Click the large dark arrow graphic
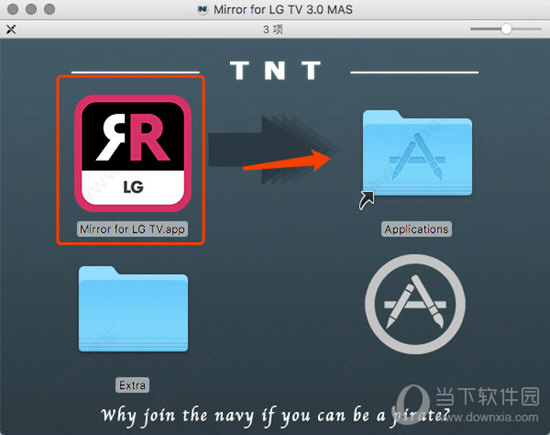550x435 pixels. pyautogui.click(x=274, y=150)
